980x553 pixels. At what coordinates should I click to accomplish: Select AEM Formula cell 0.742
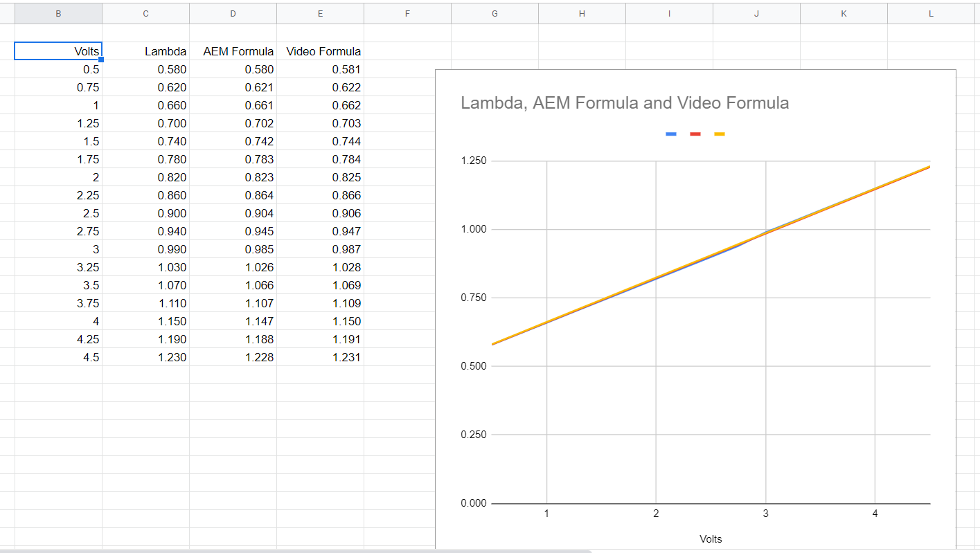click(x=233, y=141)
